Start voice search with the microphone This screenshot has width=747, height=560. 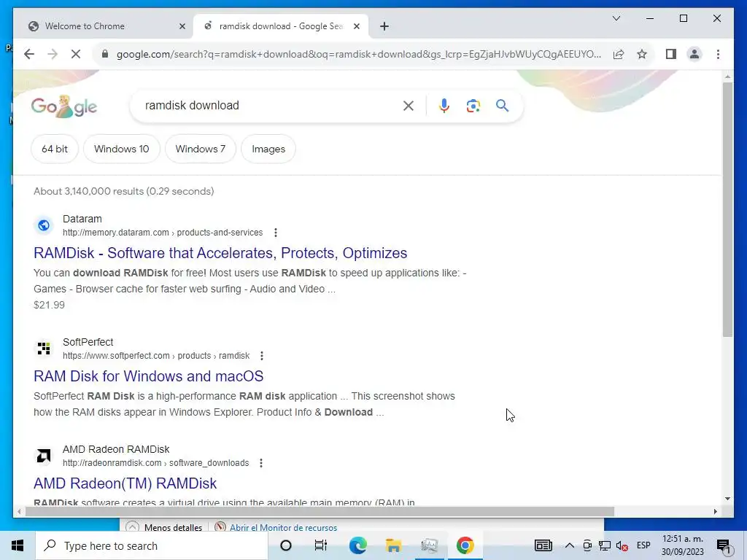pyautogui.click(x=444, y=106)
